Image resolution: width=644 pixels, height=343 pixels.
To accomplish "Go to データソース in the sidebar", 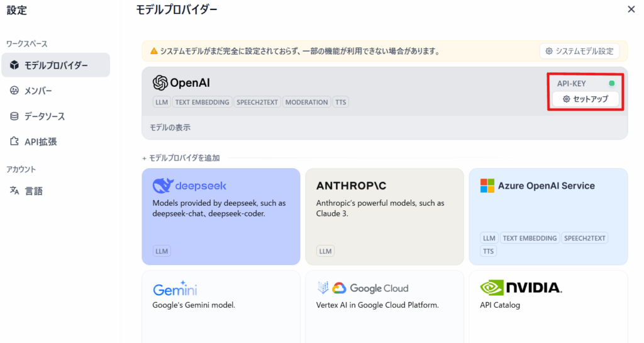I will pyautogui.click(x=44, y=116).
